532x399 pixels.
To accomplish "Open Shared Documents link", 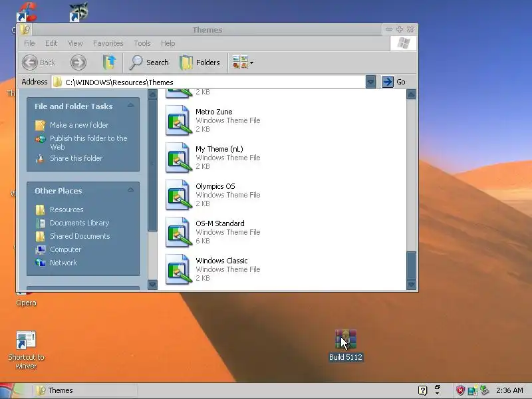I will coord(80,236).
